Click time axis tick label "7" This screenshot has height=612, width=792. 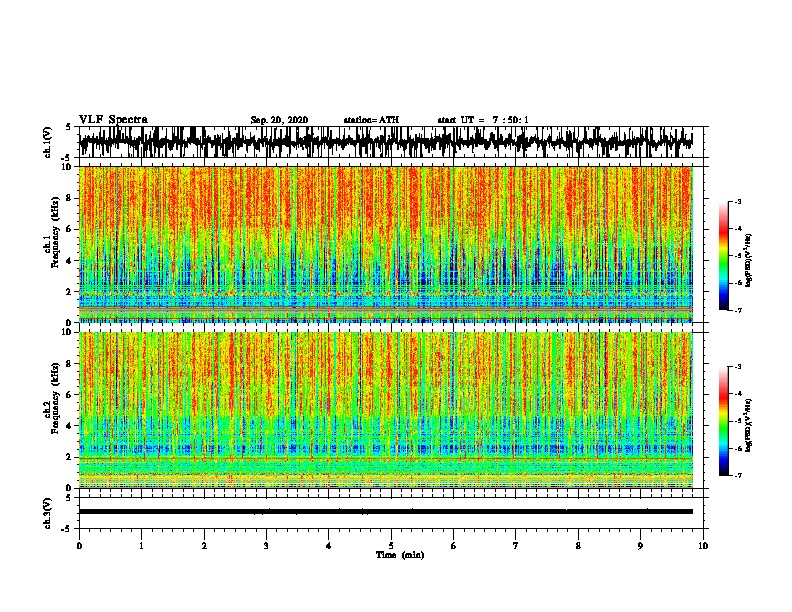click(516, 546)
